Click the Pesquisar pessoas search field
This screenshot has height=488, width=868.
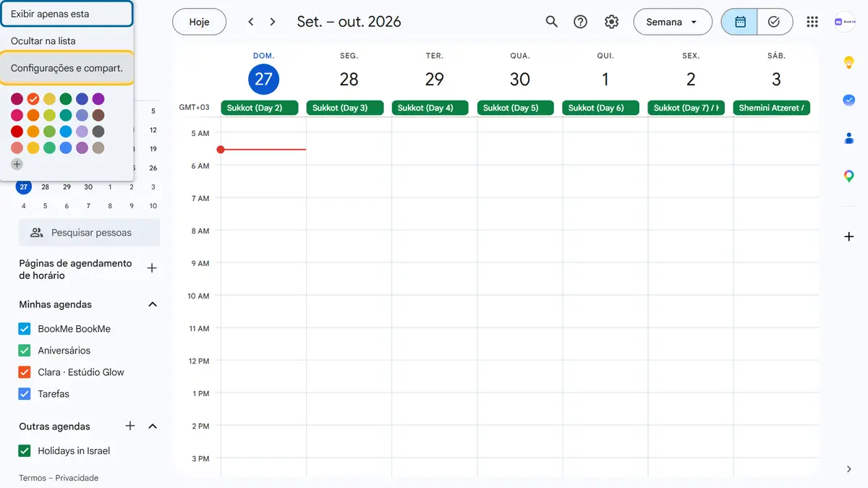(x=90, y=233)
